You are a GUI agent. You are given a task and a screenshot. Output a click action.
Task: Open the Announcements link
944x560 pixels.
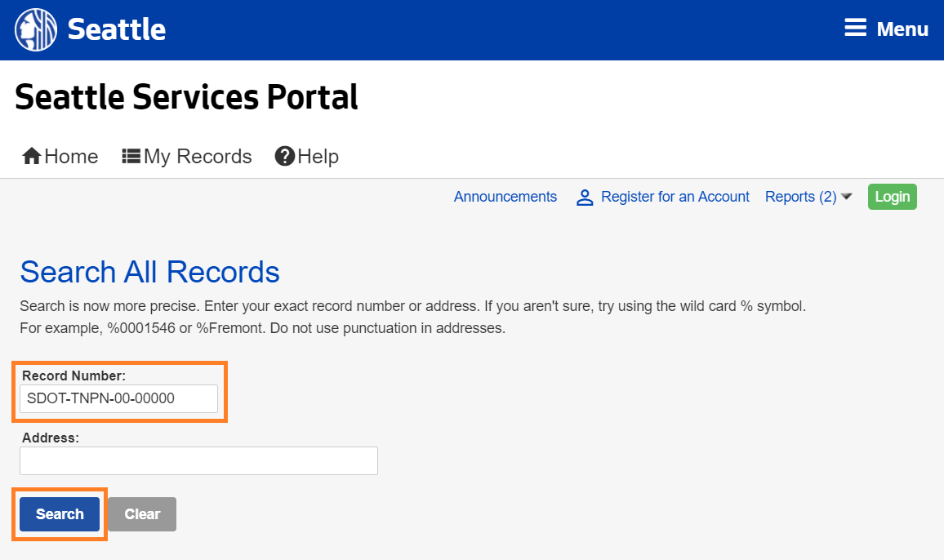[x=505, y=197]
